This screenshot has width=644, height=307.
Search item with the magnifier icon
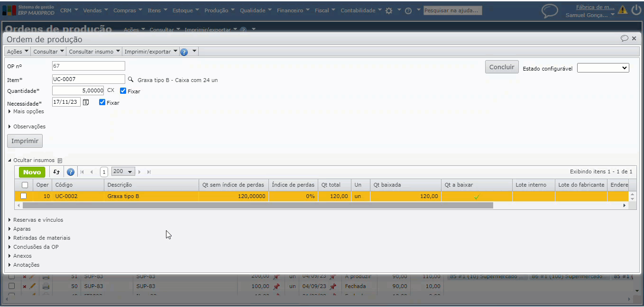[x=130, y=80]
